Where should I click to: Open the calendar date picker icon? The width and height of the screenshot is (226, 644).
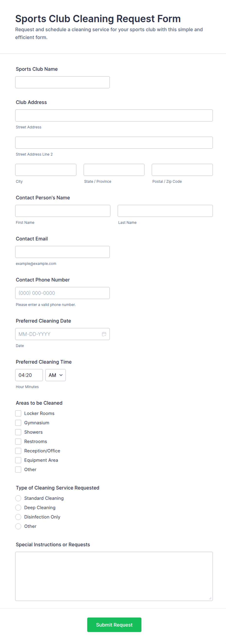pyautogui.click(x=104, y=334)
